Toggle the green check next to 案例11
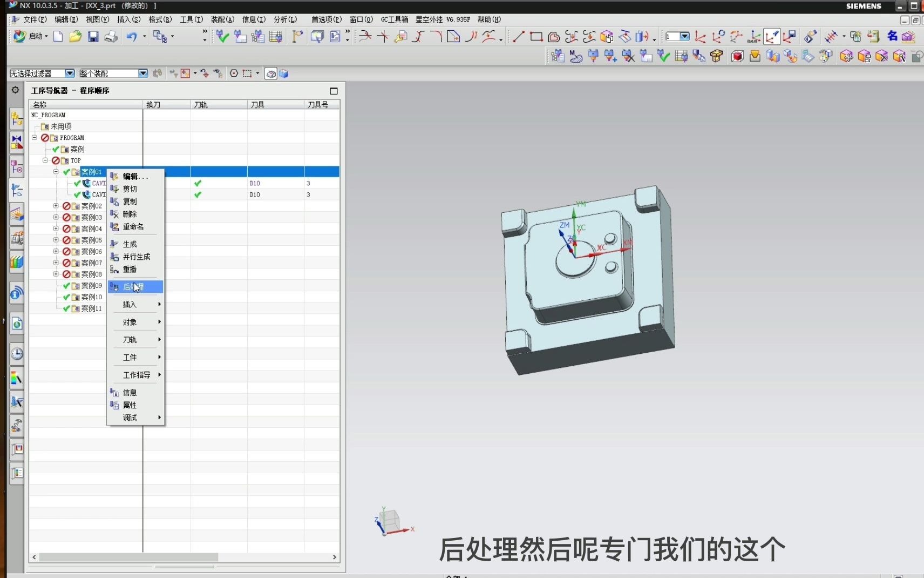The height and width of the screenshot is (578, 924). point(65,308)
